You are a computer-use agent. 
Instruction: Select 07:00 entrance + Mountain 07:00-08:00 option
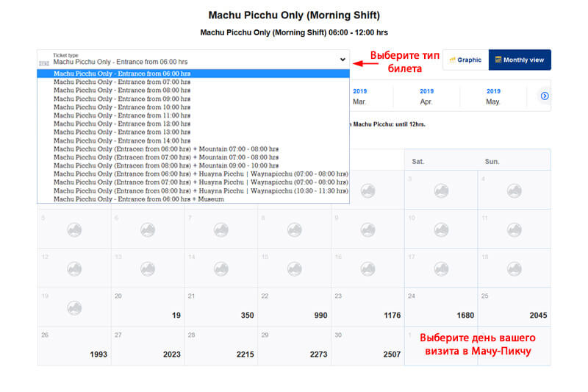pos(193,157)
